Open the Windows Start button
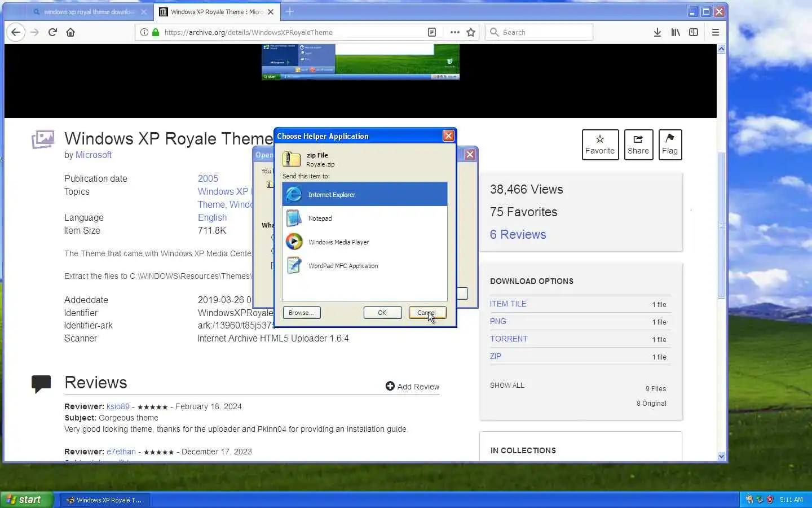The image size is (812, 508). pos(27,500)
